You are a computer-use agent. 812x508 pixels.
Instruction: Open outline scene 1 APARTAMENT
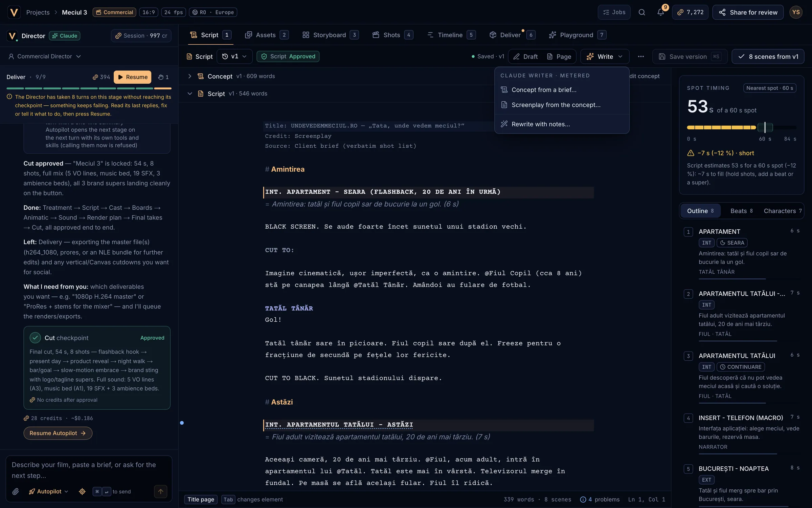[x=742, y=252]
